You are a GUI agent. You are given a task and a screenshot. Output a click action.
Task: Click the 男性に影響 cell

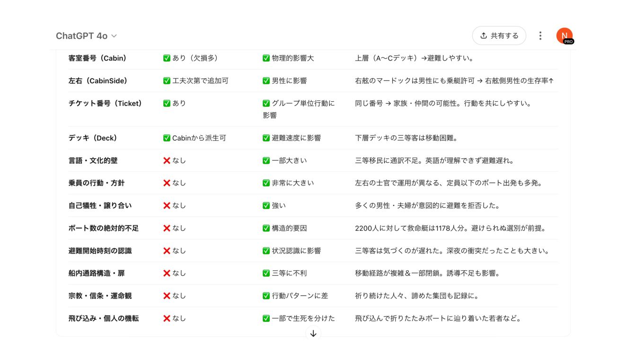point(285,81)
